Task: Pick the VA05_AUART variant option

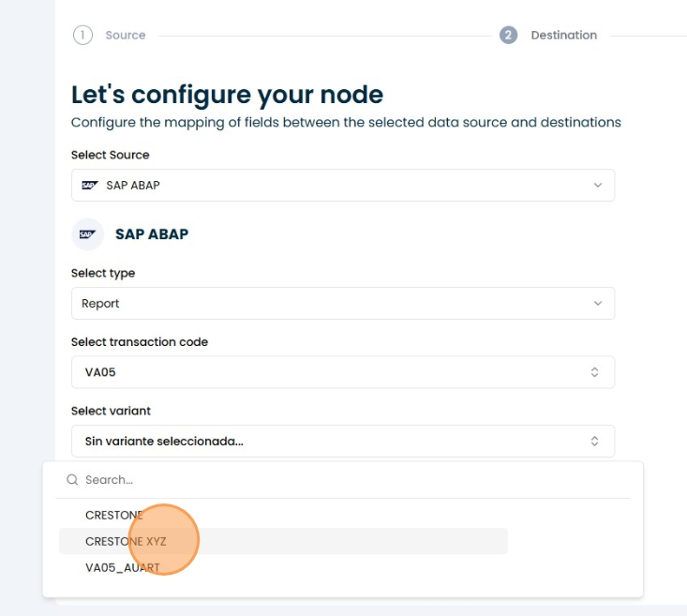Action: [x=122, y=567]
